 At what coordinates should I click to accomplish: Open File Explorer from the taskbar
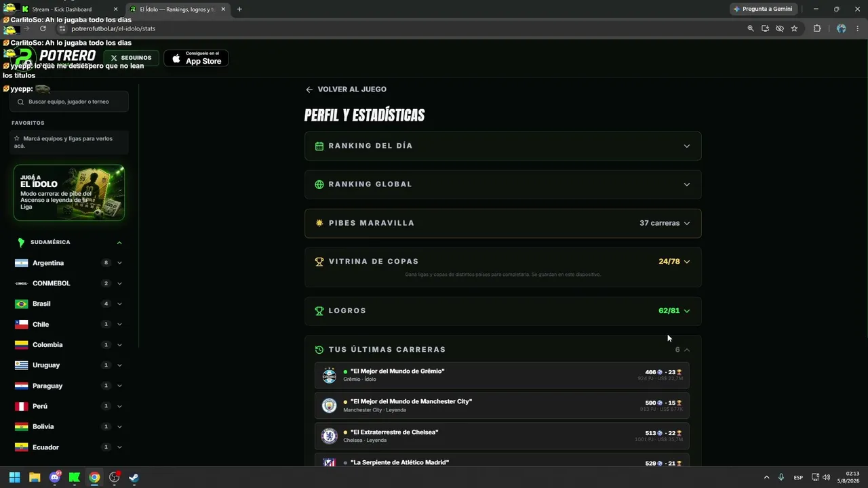pyautogui.click(x=35, y=477)
